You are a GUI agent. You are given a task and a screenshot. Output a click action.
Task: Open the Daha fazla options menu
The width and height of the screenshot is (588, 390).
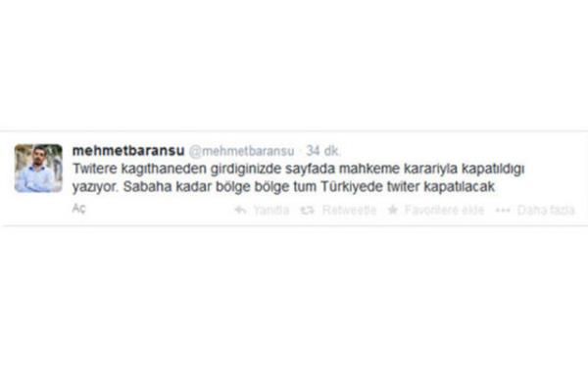click(546, 210)
